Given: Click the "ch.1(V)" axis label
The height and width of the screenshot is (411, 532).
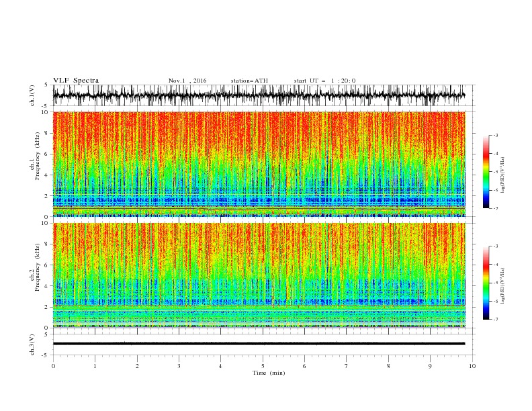Looking at the screenshot, I should pos(32,95).
